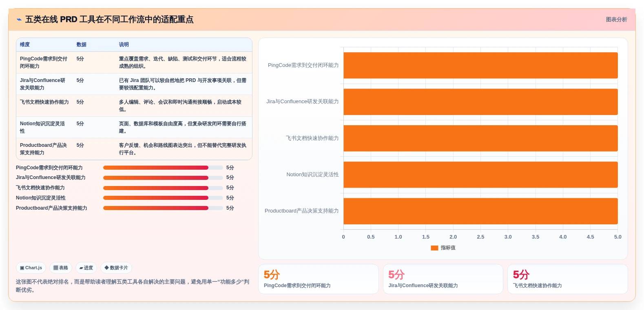Click the page title 五类在线 PRD 工具
Screen dimensions: 644x310
(109, 20)
